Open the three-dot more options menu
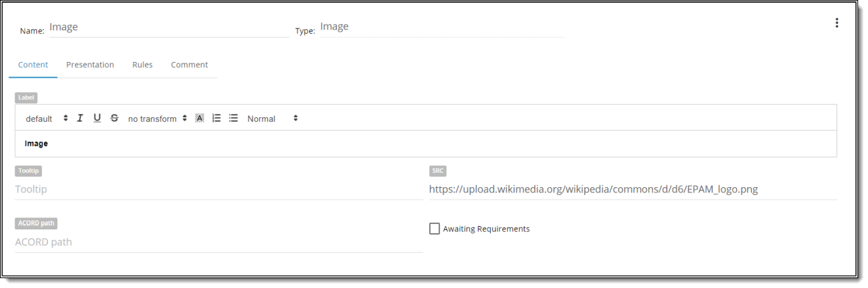868x288 pixels. 836,23
